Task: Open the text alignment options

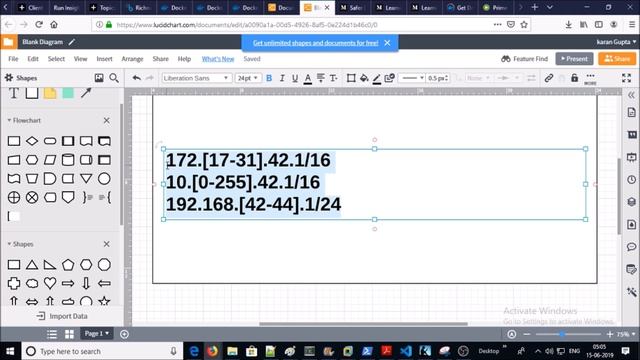Action: tap(321, 78)
